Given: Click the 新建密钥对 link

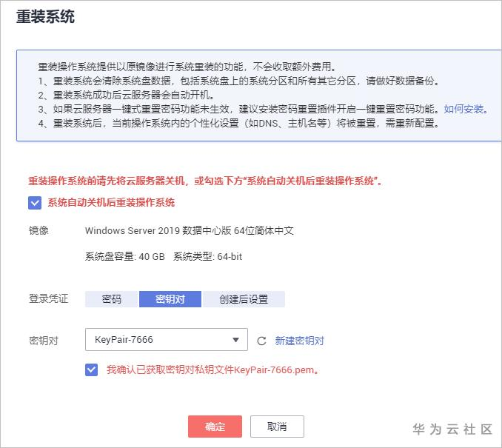Looking at the screenshot, I should [300, 341].
